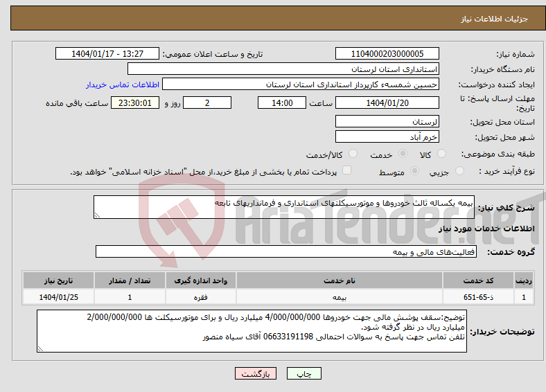The image size is (546, 392).
Task: Click the deadline time field 14:00
Action: [x=282, y=103]
